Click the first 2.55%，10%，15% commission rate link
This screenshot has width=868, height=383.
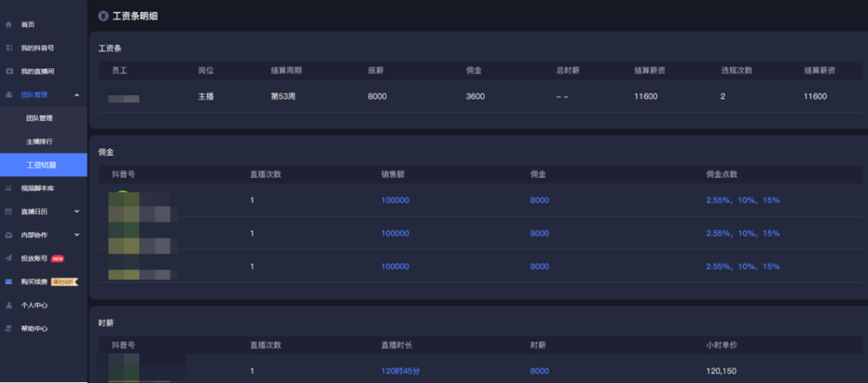pos(743,200)
